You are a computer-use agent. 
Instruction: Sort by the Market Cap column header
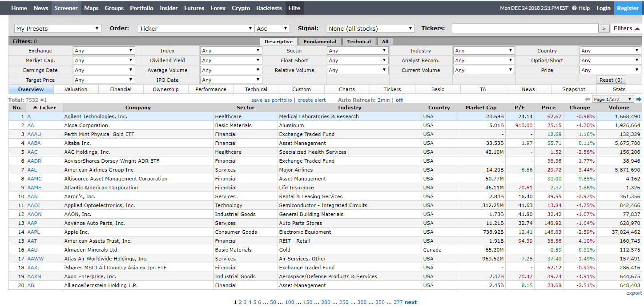(x=481, y=108)
